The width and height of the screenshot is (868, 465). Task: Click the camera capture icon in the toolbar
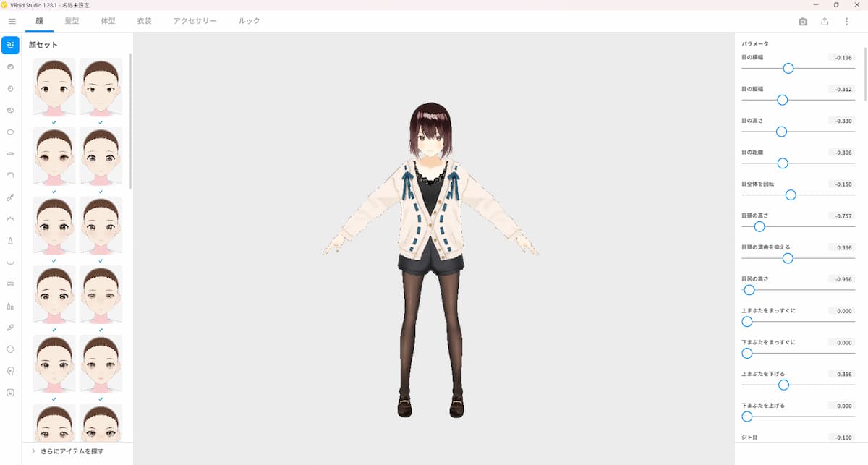click(x=802, y=22)
